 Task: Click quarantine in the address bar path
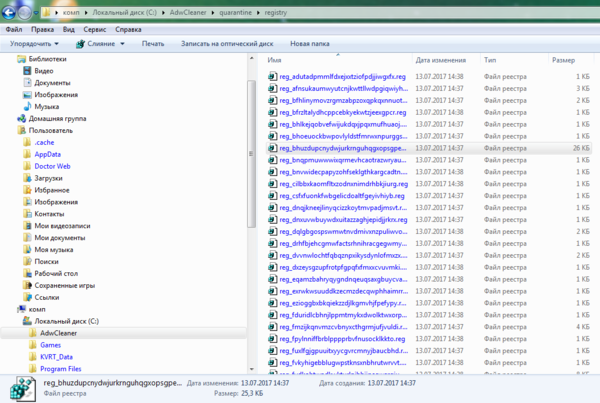pos(235,13)
